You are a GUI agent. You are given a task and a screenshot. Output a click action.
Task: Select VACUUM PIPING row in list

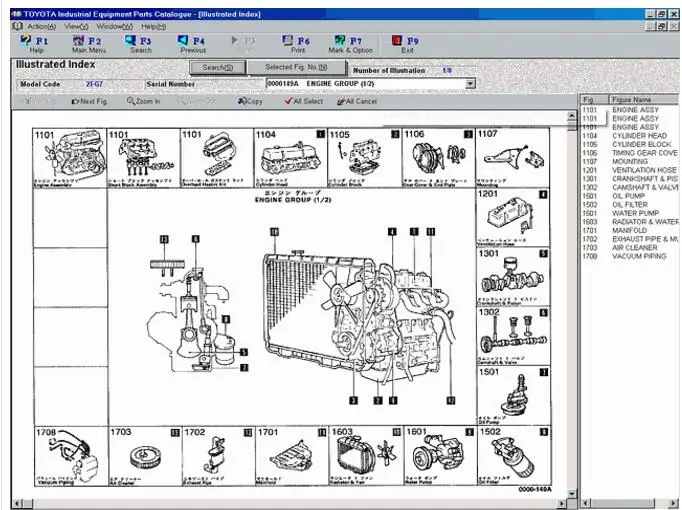(630, 256)
